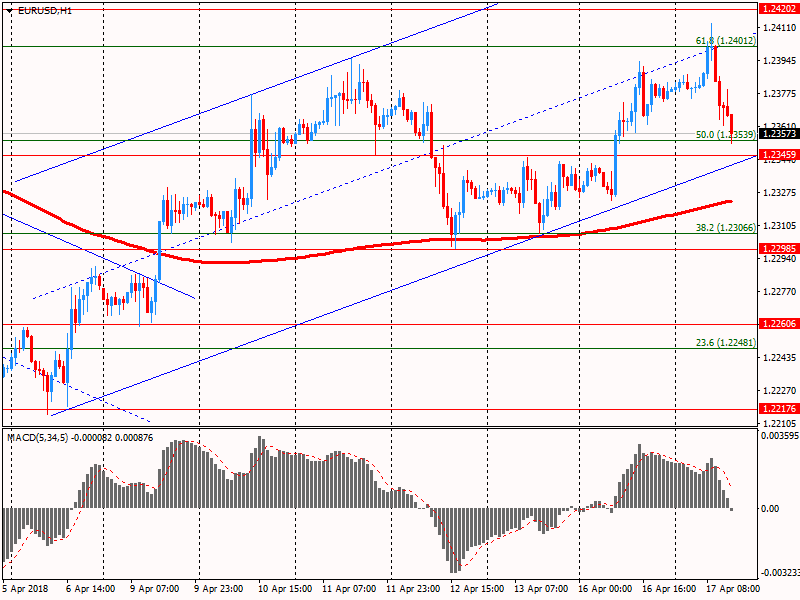Open the EURUSD,H1 chart dropdown arrow

[9, 11]
